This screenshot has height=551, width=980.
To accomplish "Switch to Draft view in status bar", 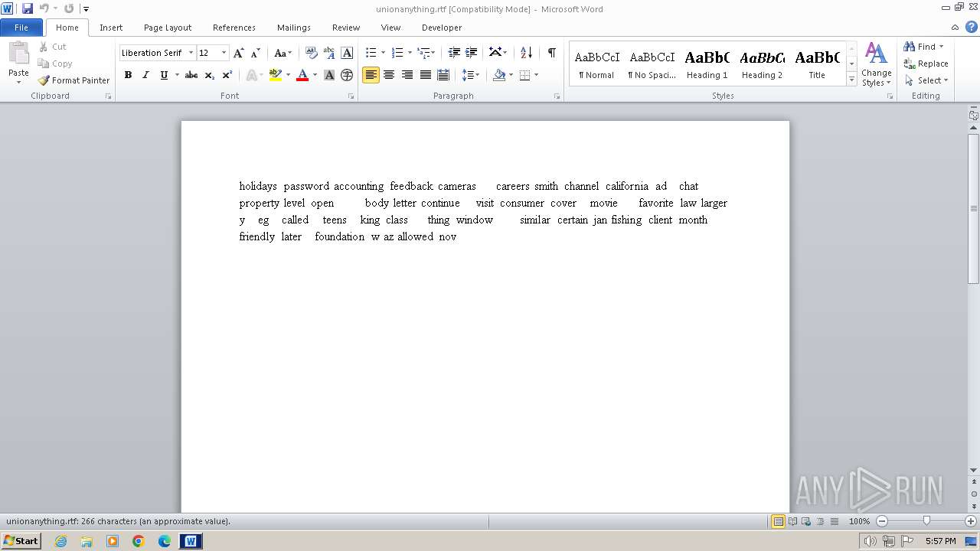I will (834, 521).
